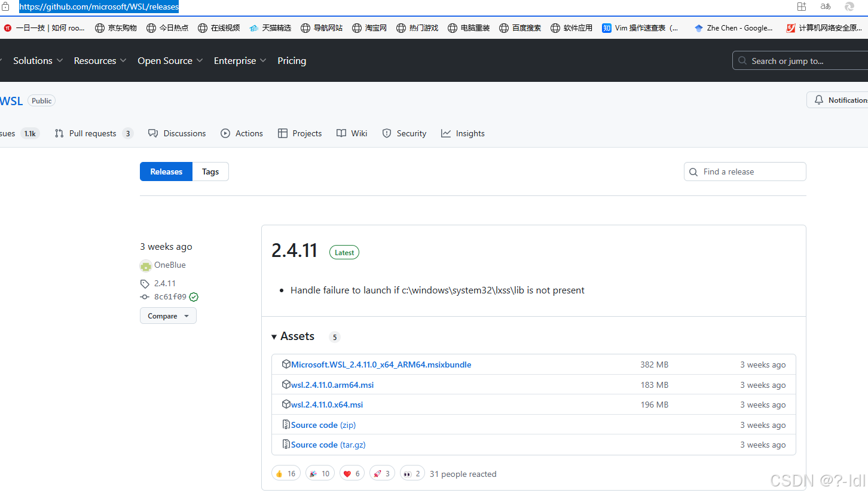Open the Insights tab
The height and width of the screenshot is (496, 868).
coord(463,133)
